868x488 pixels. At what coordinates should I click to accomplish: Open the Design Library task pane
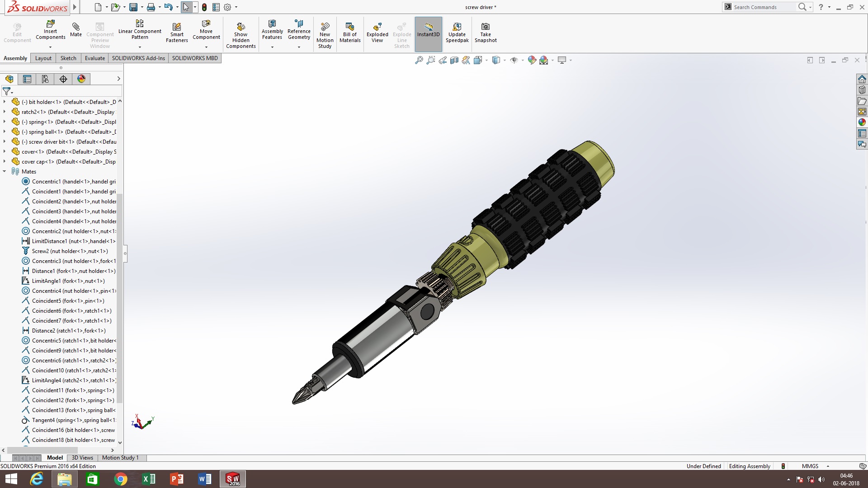(862, 90)
